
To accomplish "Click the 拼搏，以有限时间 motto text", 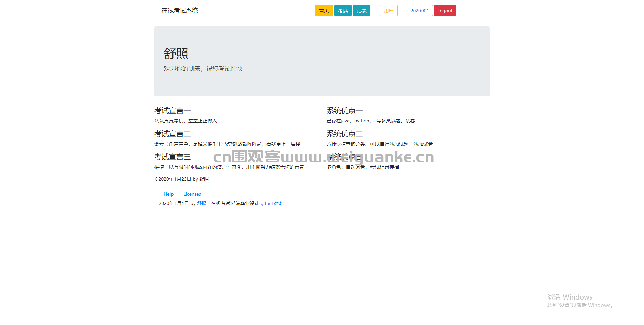I will (x=229, y=167).
